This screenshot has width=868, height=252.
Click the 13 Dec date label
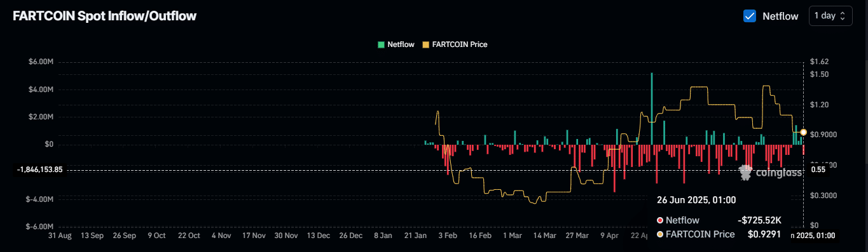[x=319, y=235]
